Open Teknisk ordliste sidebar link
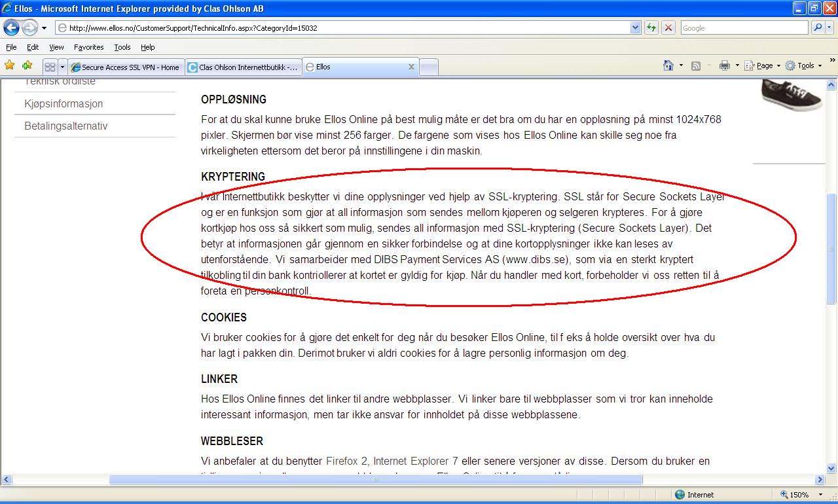The image size is (838, 504). point(60,82)
